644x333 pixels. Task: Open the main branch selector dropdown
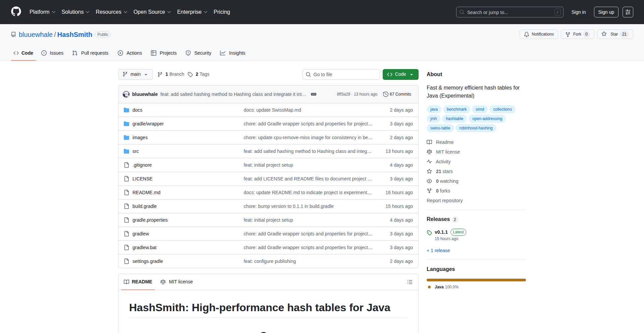click(135, 74)
